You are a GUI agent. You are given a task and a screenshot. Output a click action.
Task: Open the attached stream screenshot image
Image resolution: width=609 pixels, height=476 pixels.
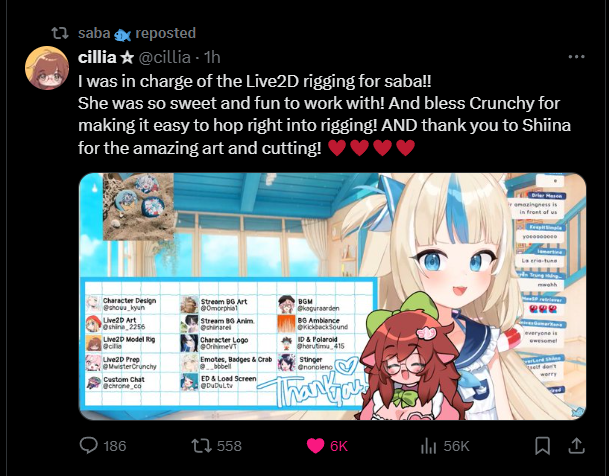coord(332,296)
